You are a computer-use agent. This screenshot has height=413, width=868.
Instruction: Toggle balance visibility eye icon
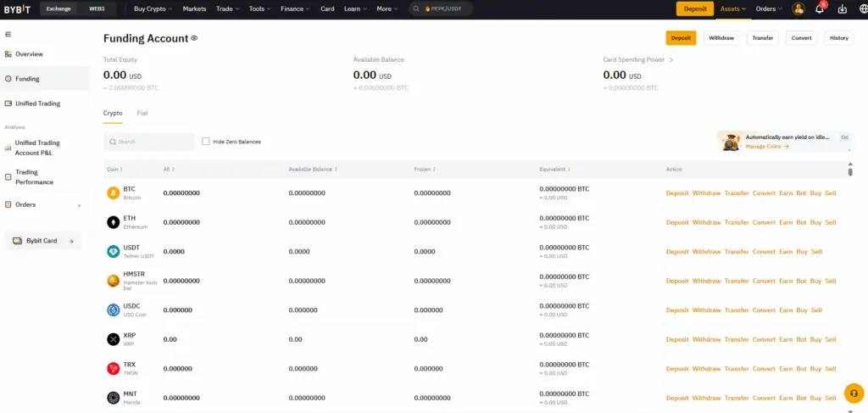coord(194,38)
